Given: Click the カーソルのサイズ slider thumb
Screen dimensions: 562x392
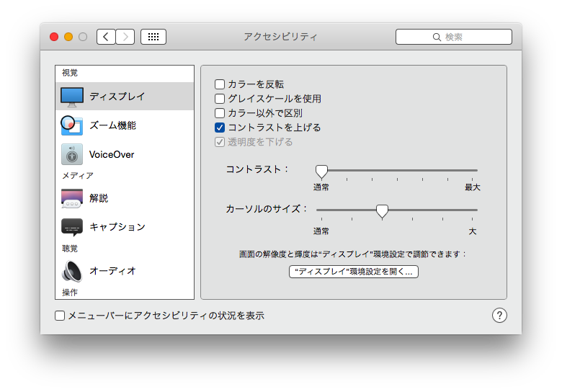Looking at the screenshot, I should tap(382, 211).
